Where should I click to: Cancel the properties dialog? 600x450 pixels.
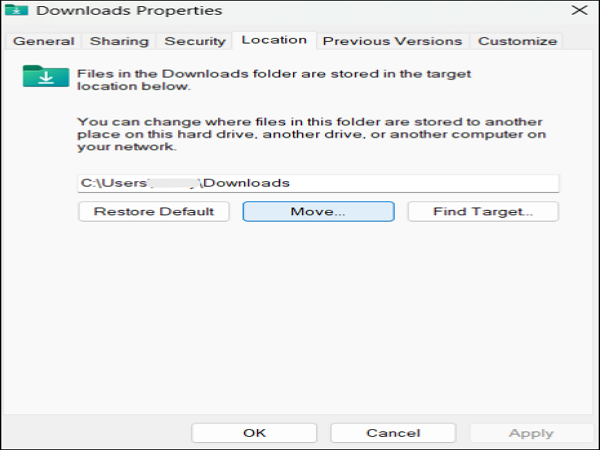click(393, 433)
